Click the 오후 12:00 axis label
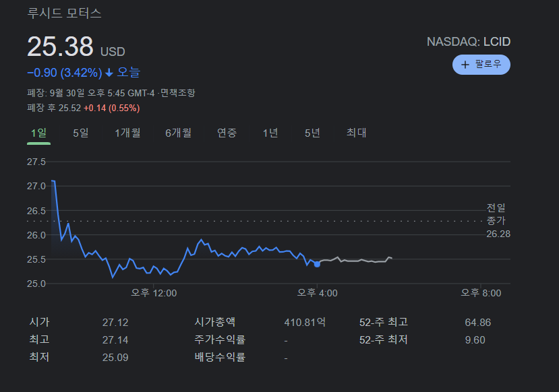559x392 pixels. tap(154, 293)
